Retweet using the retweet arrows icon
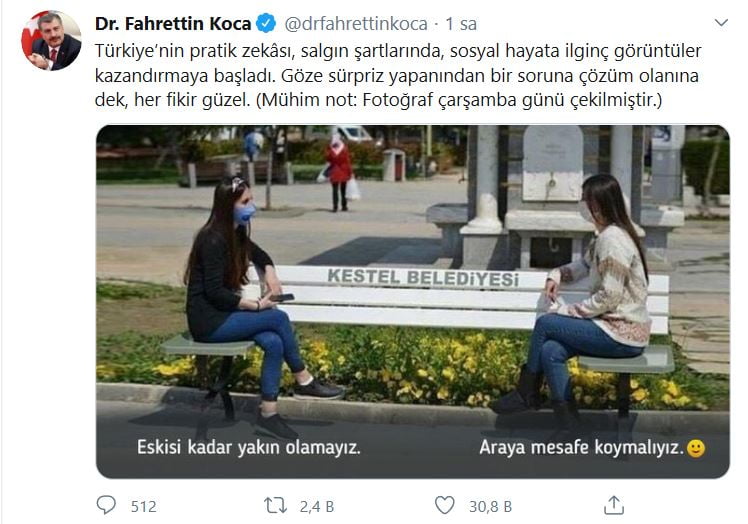The width and height of the screenshot is (748, 524). pos(276,505)
